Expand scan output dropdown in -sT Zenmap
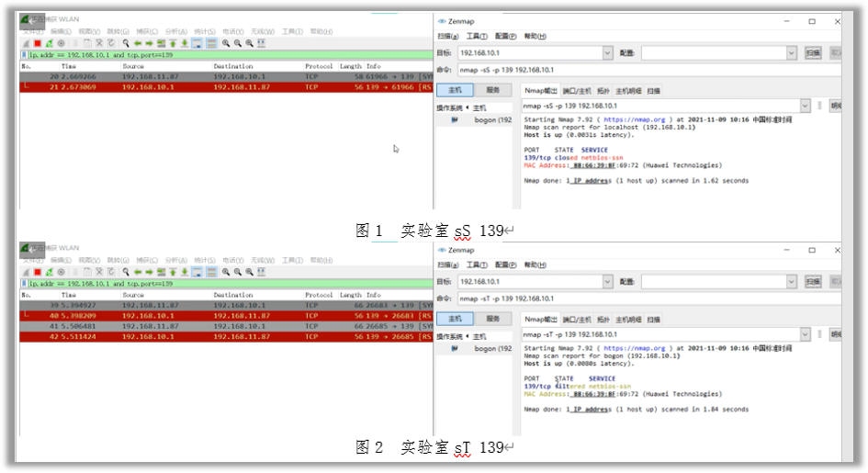The height and width of the screenshot is (473, 868). 805,334
